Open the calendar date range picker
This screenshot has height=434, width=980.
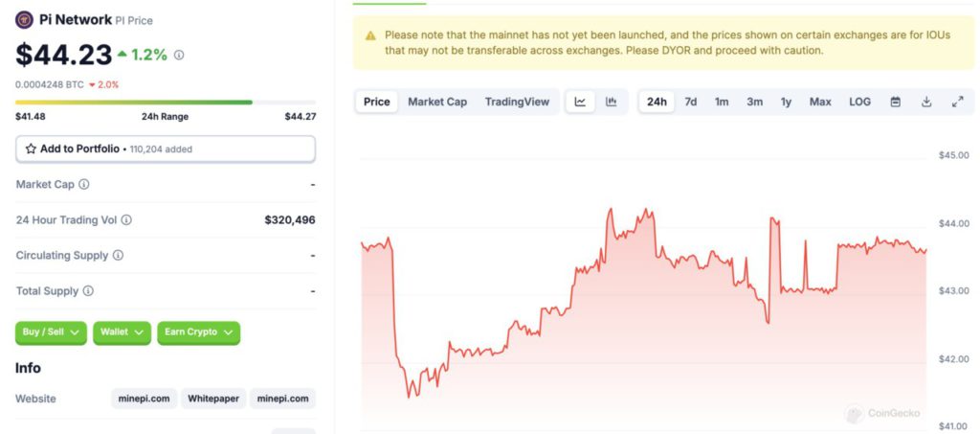coord(896,102)
